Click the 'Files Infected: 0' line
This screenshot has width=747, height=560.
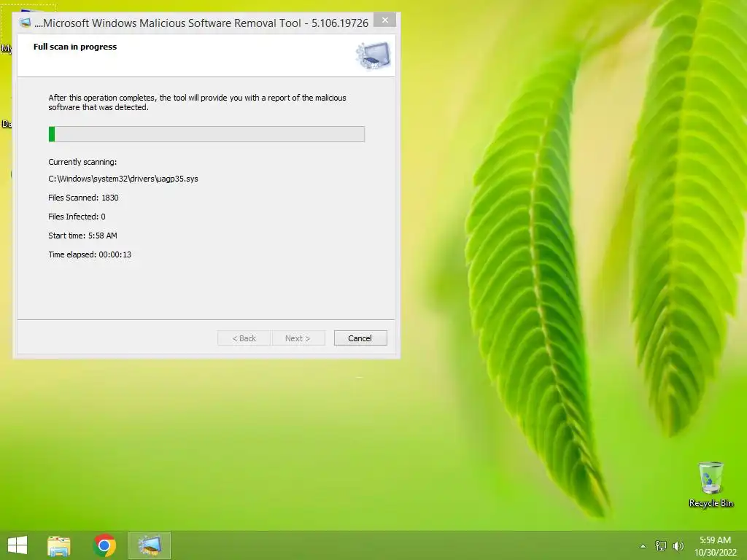pyautogui.click(x=77, y=217)
